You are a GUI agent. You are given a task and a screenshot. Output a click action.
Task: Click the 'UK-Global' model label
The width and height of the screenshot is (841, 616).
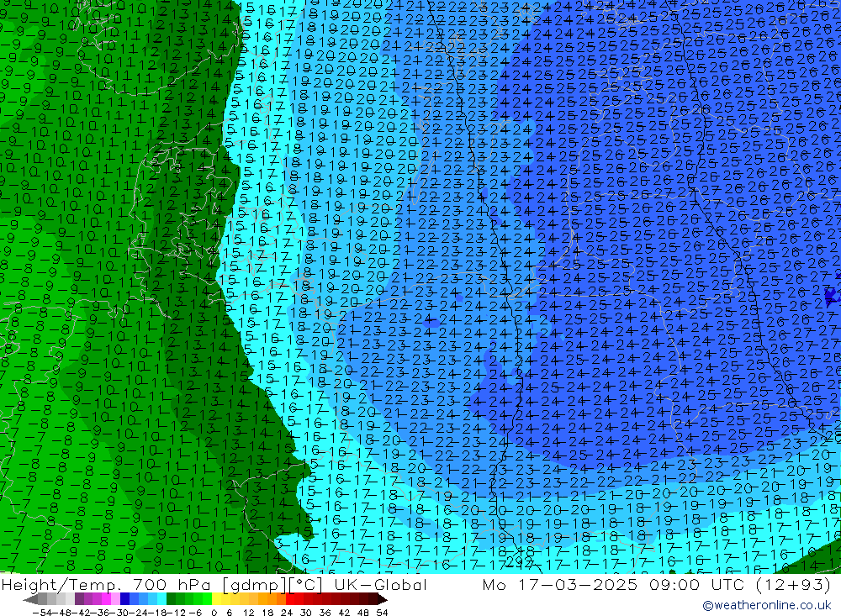click(x=380, y=584)
